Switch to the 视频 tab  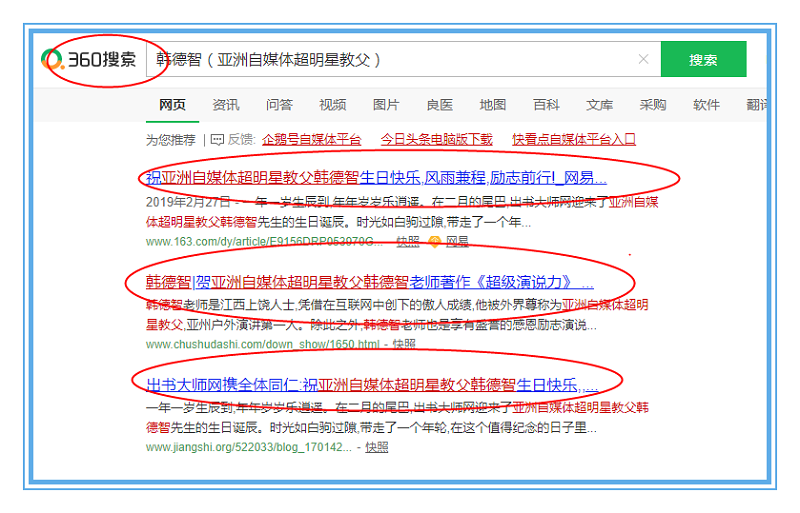[x=333, y=105]
